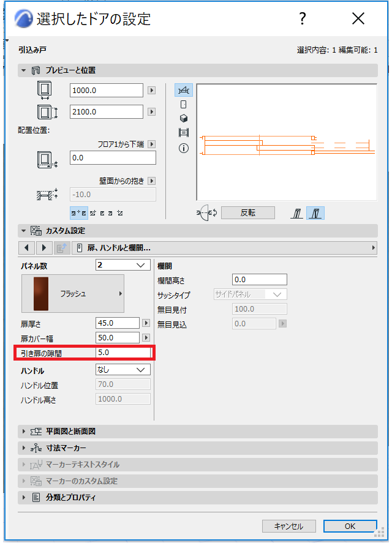This screenshot has height=543, width=392.
Task: Expand 寸法マーカー panel
Action: [x=24, y=448]
